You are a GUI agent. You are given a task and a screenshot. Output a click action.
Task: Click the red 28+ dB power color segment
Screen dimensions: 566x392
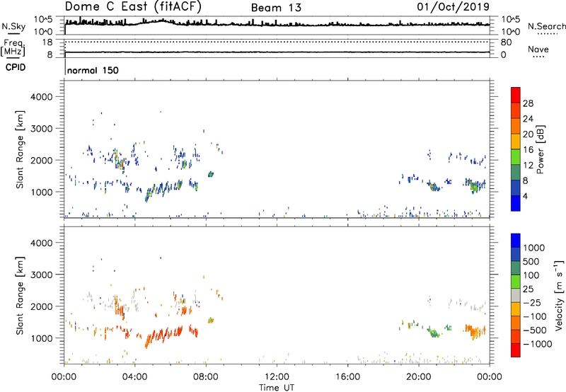pyautogui.click(x=516, y=95)
